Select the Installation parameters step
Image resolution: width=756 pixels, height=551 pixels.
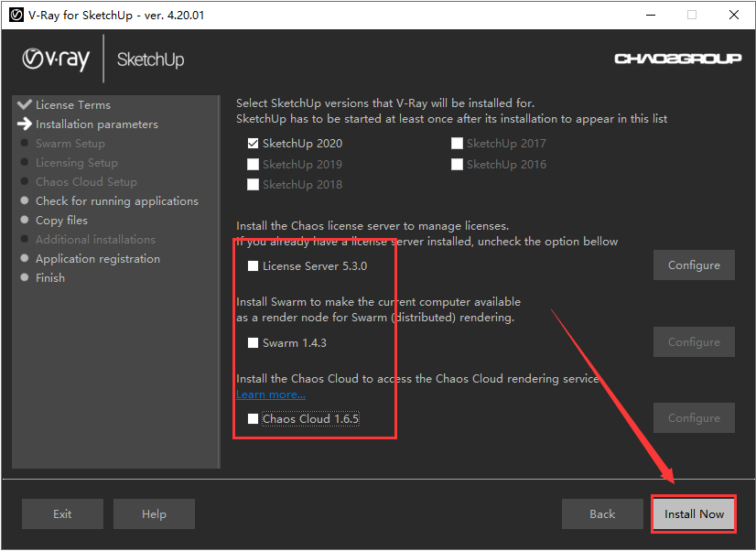pos(97,124)
